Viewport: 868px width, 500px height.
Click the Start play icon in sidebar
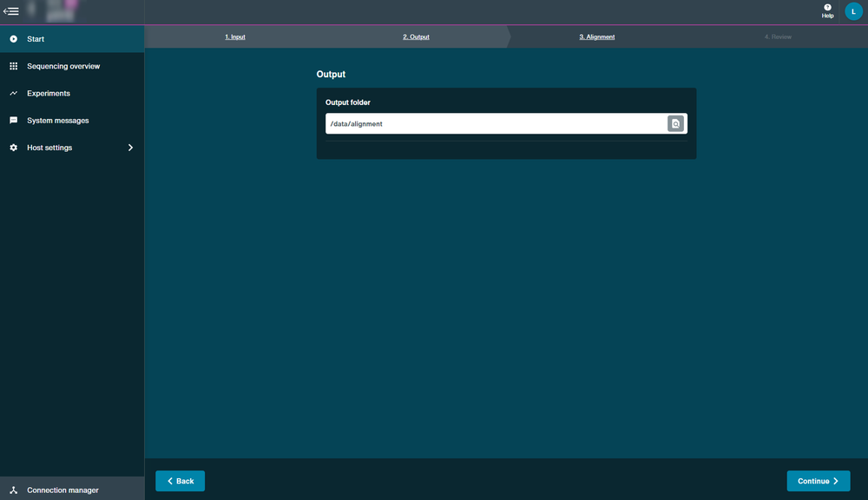(13, 39)
